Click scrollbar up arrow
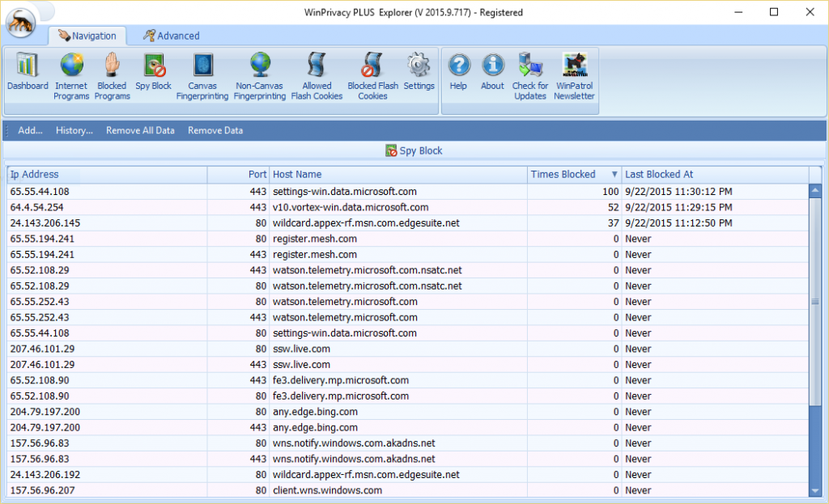 tap(814, 190)
